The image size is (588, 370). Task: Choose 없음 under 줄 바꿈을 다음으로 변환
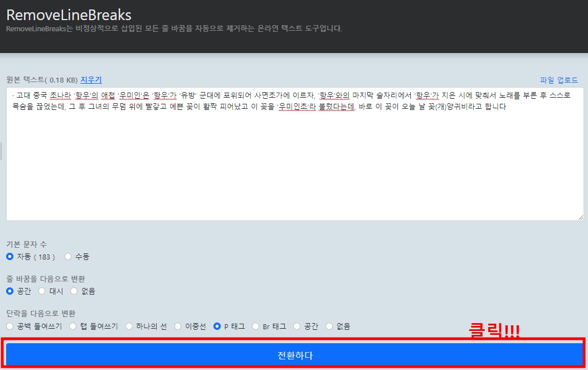(x=74, y=291)
